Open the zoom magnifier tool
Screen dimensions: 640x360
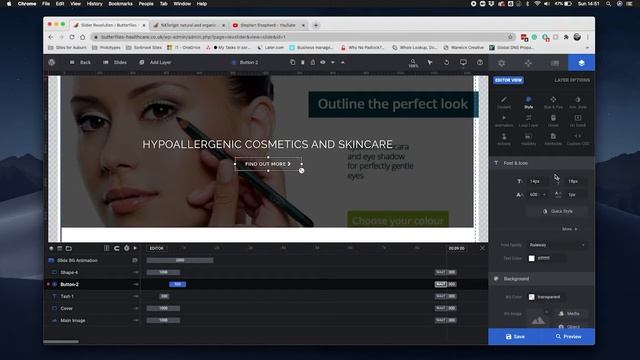pos(413,63)
